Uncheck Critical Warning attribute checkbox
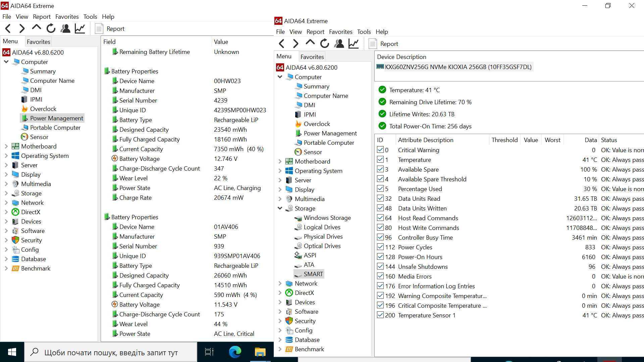The width and height of the screenshot is (644, 362). 380,150
